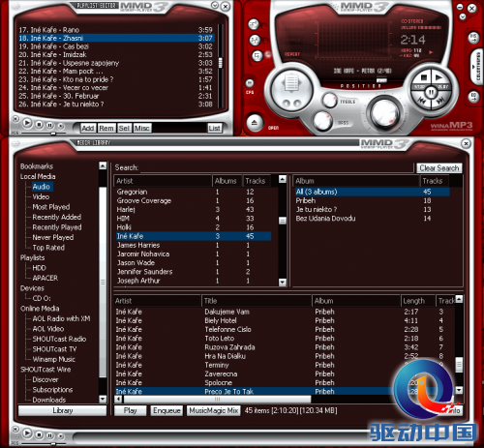Click the position seek slider handle
This screenshot has height=448, width=484.
[381, 80]
